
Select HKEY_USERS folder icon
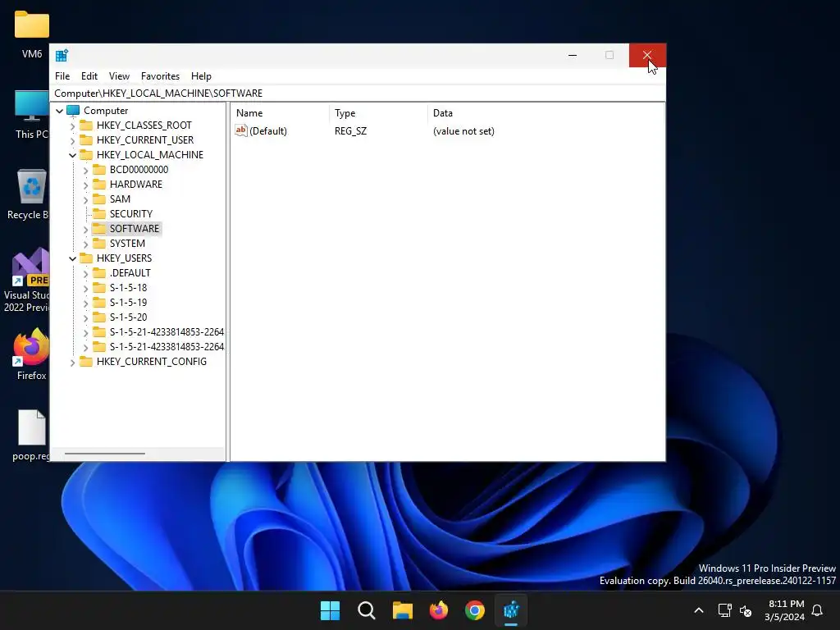click(x=85, y=258)
